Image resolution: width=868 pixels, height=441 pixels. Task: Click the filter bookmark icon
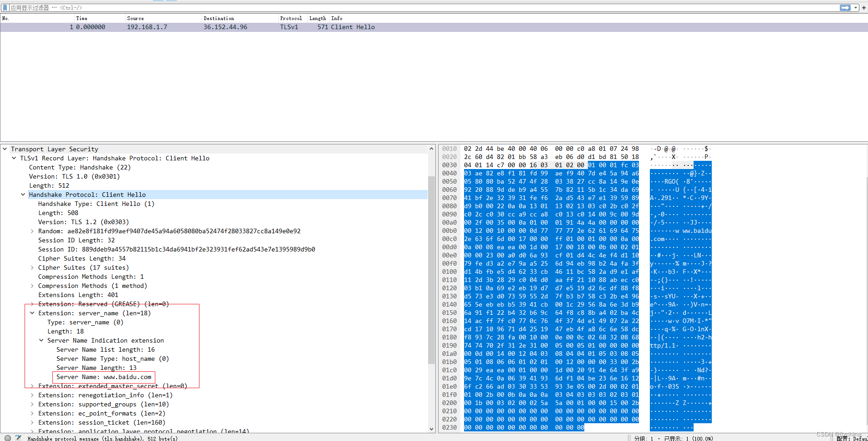click(5, 7)
